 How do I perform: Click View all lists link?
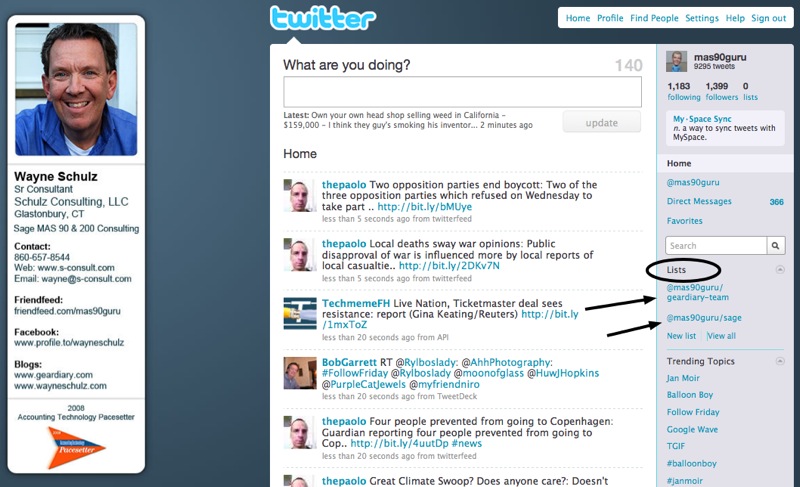(721, 336)
